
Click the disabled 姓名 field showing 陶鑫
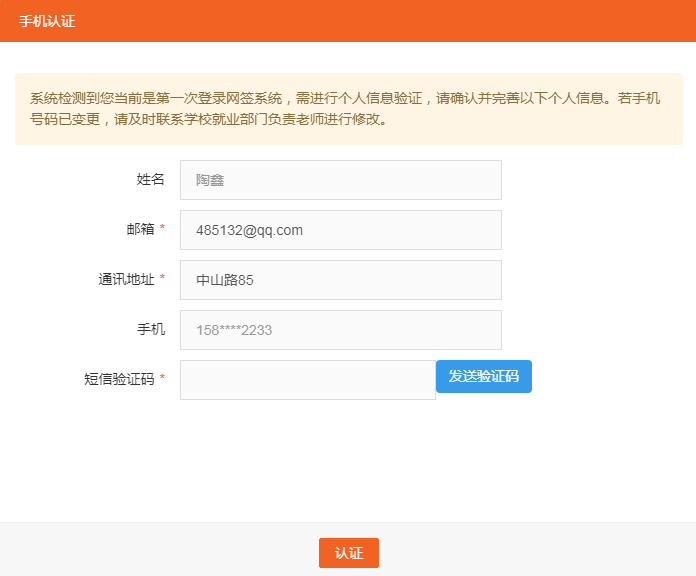[341, 180]
